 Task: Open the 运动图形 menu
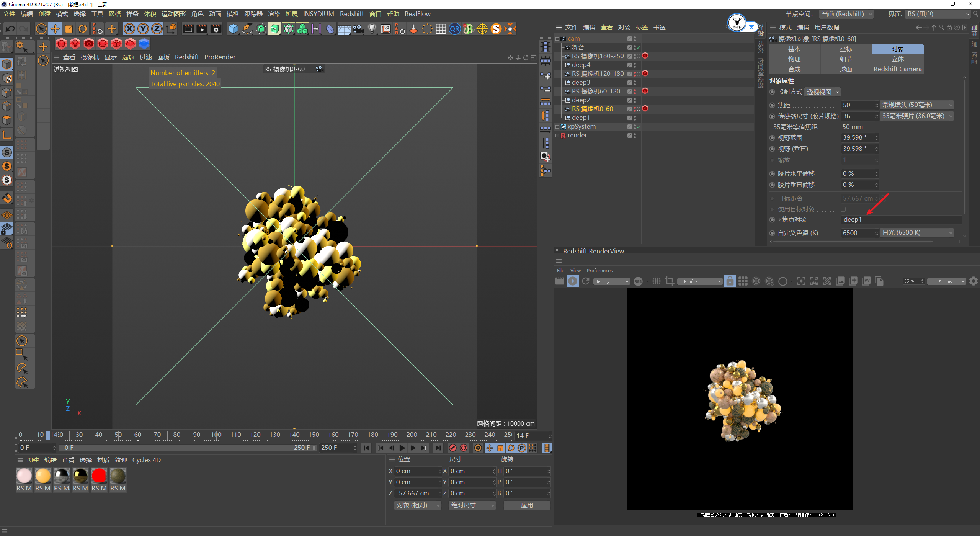[x=174, y=14]
